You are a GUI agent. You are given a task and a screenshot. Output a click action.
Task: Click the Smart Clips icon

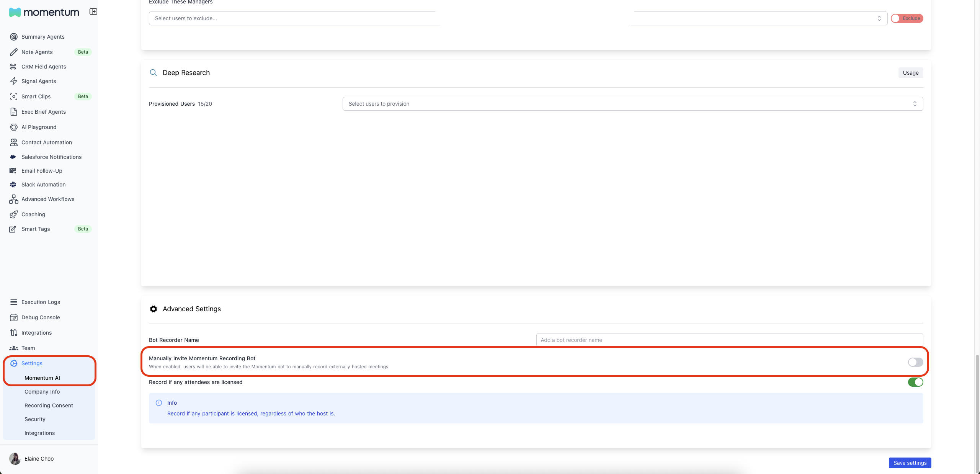14,96
